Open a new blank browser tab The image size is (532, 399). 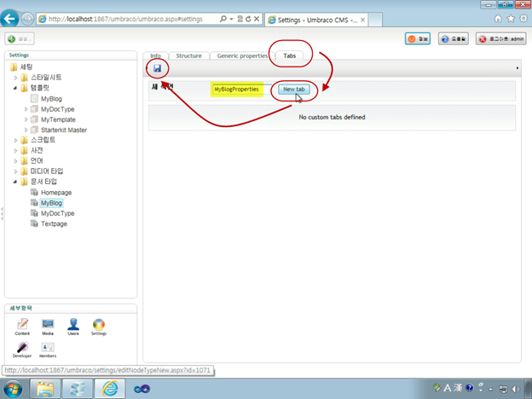coord(375,20)
